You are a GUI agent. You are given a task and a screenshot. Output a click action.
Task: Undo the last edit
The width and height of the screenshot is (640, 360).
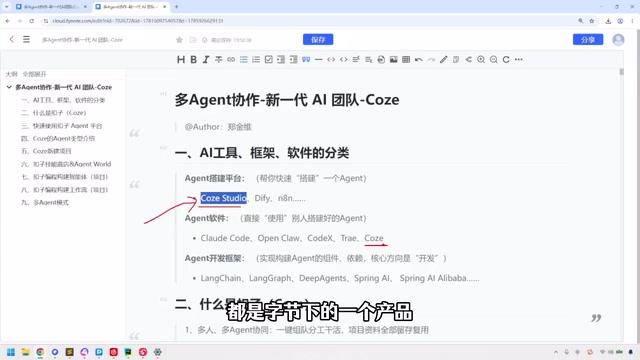point(418,60)
